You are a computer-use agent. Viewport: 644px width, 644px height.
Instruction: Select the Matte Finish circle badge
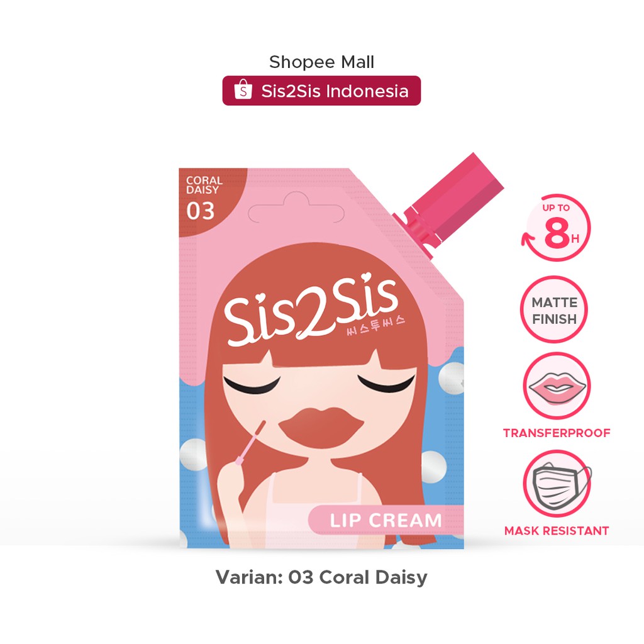coord(554,309)
